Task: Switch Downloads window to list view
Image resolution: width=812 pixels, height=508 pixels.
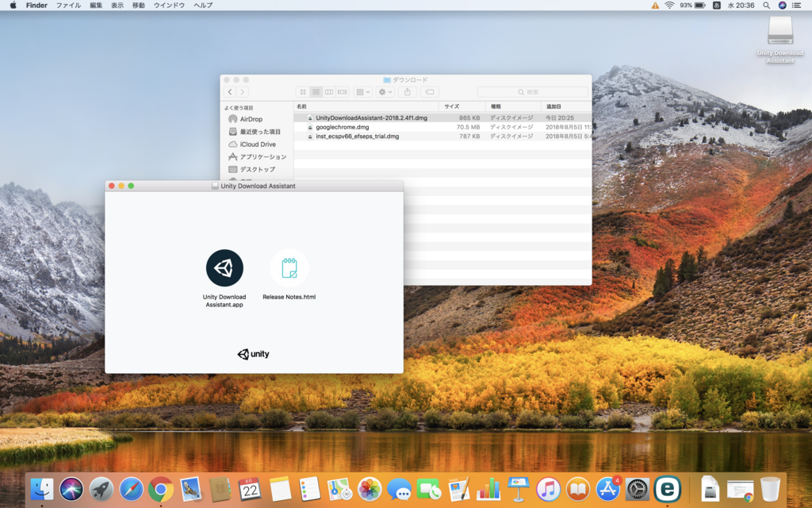Action: point(316,92)
